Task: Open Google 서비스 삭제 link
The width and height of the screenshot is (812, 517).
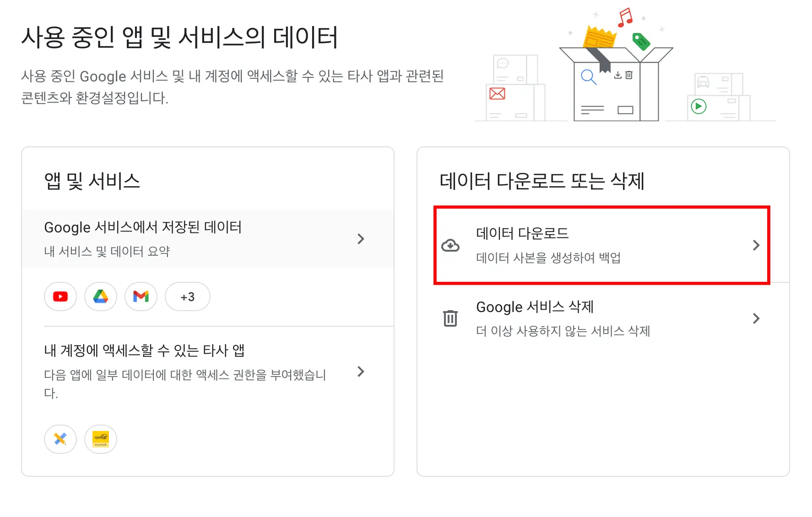Action: point(603,318)
